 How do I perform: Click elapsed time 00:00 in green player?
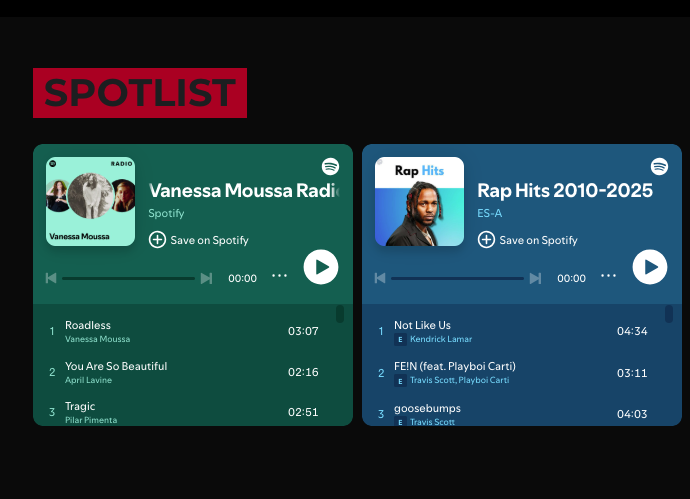tap(242, 279)
